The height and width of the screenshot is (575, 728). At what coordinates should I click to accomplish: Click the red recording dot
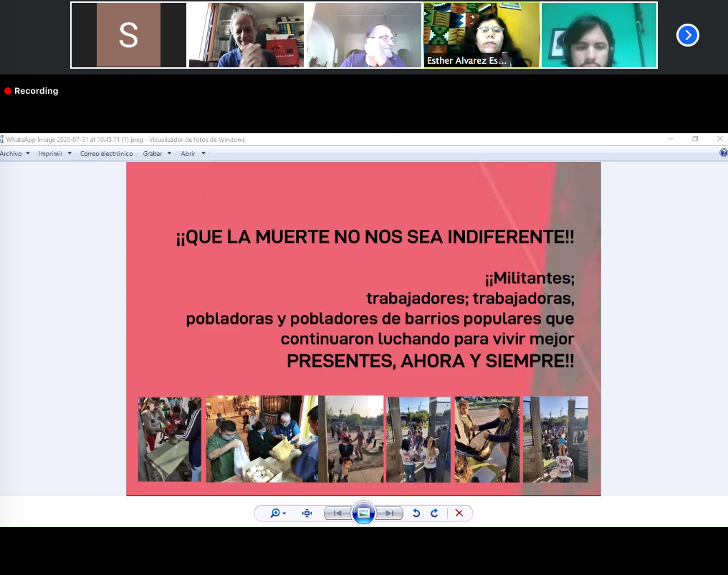click(x=8, y=91)
